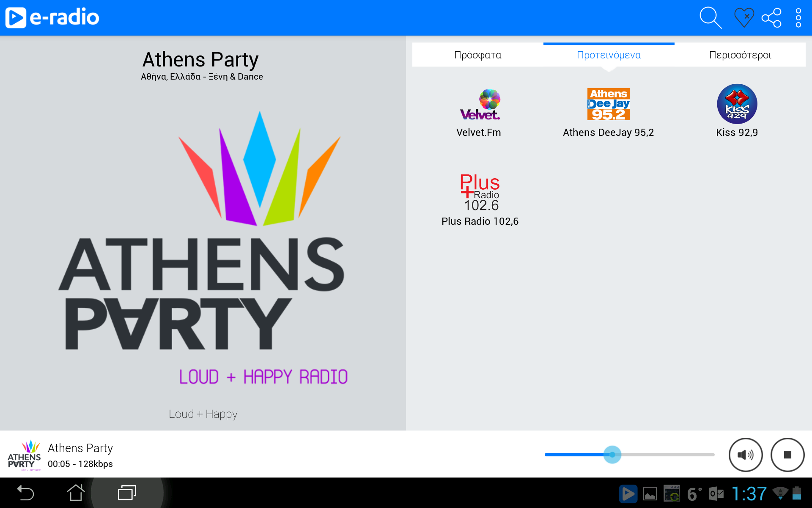Open the search magnifier icon
Viewport: 812px width, 508px height.
tap(710, 18)
